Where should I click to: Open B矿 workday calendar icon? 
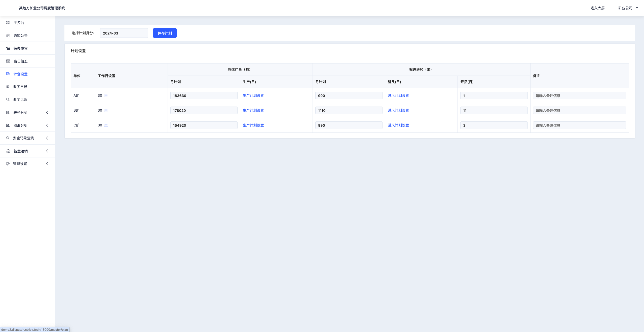[106, 110]
